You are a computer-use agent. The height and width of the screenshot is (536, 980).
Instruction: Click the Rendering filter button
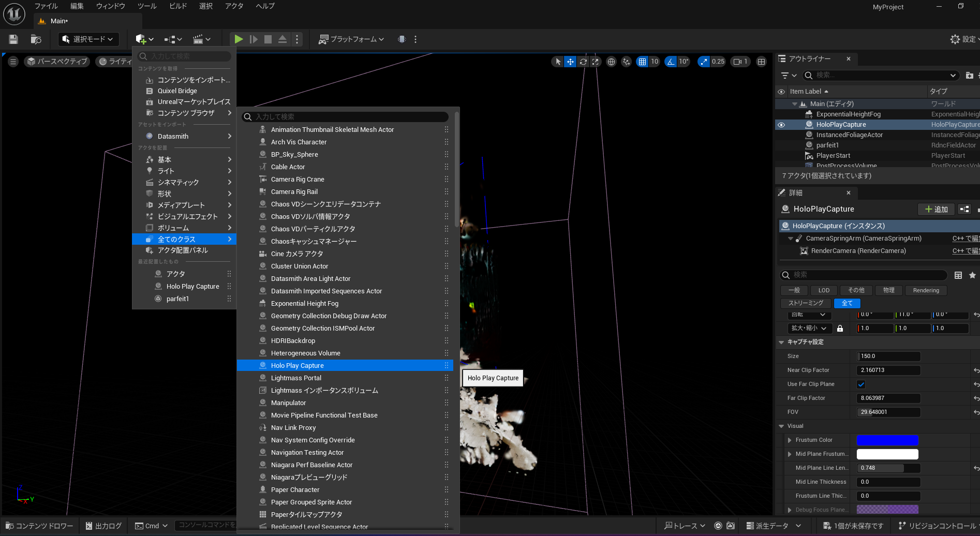point(926,290)
